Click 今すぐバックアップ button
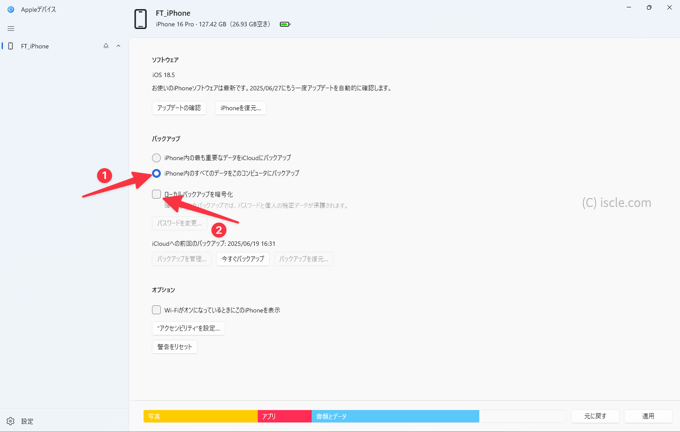680x432 pixels. point(243,259)
